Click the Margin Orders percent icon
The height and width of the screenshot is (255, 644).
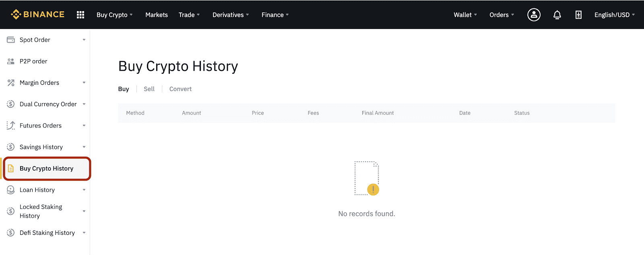click(x=11, y=83)
